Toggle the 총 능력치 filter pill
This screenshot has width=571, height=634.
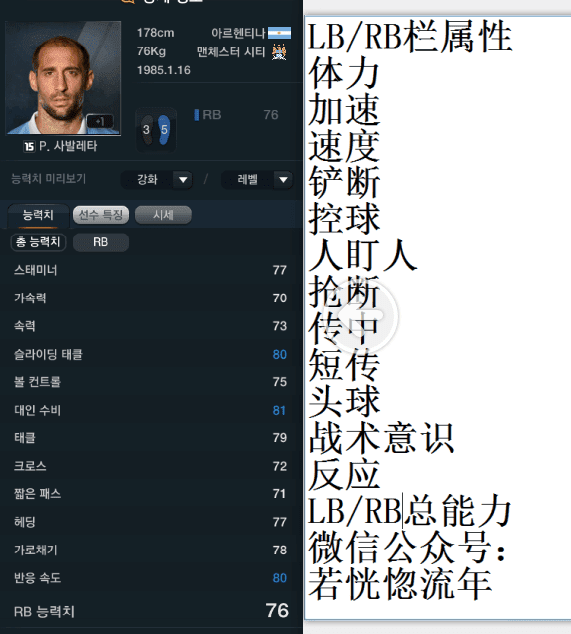pos(38,242)
